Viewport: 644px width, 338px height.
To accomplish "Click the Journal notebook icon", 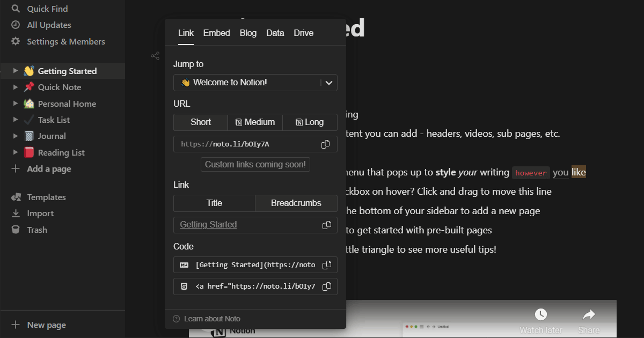I will point(29,136).
